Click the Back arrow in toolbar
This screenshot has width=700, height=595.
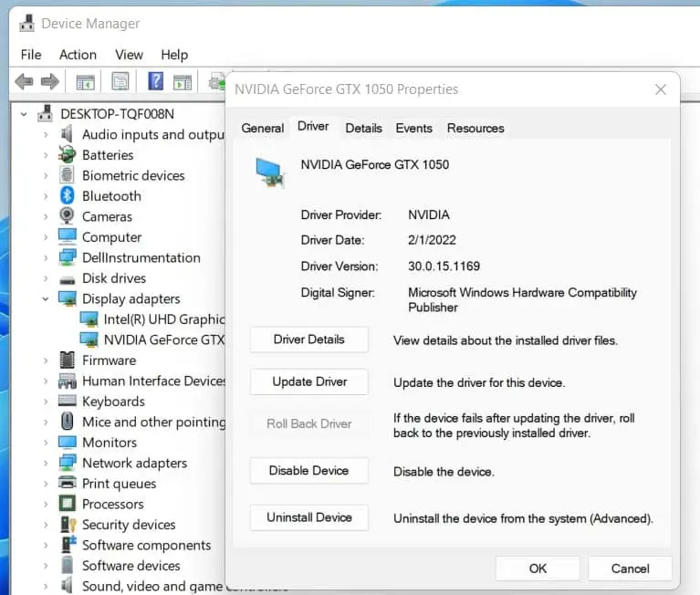pos(24,82)
